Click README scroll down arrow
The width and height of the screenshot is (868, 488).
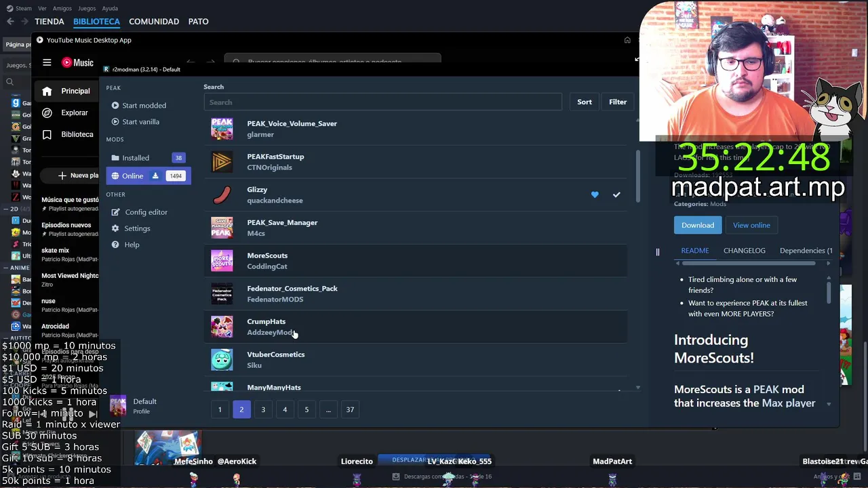829,404
